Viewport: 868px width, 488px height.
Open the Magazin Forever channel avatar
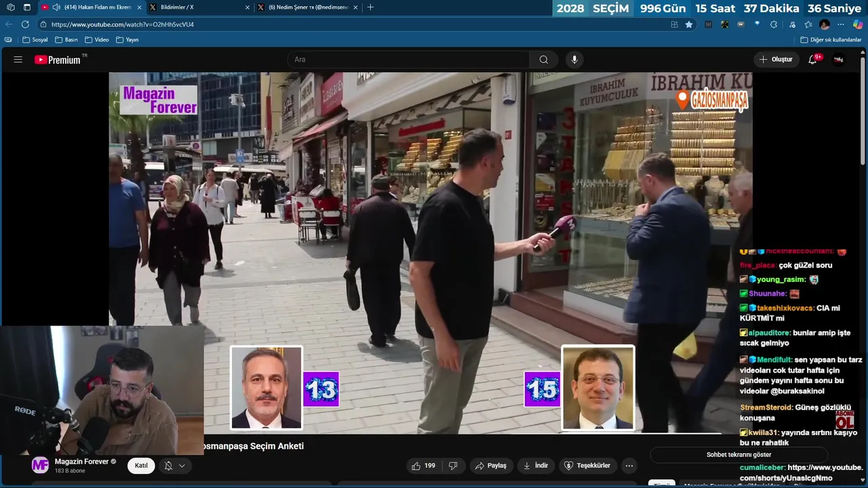click(41, 466)
